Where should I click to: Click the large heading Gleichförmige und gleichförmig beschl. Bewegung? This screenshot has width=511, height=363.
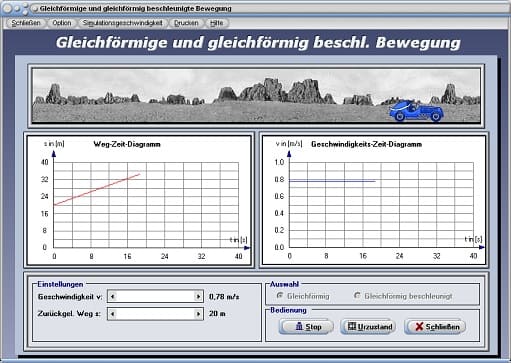pos(258,43)
